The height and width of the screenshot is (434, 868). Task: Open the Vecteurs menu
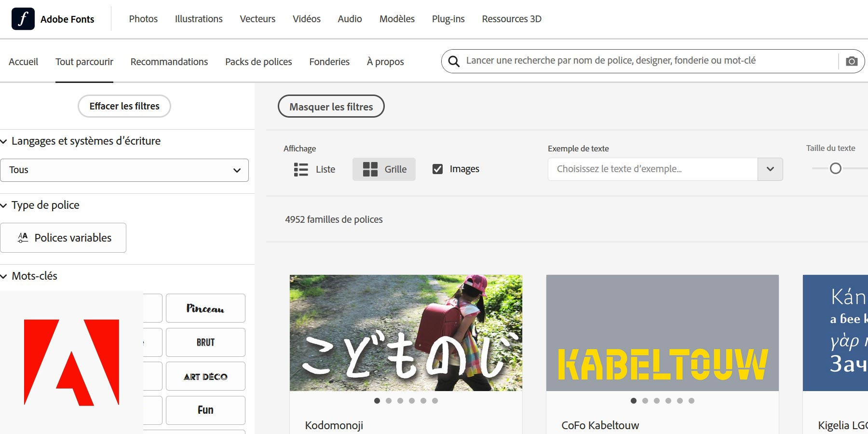pyautogui.click(x=258, y=19)
